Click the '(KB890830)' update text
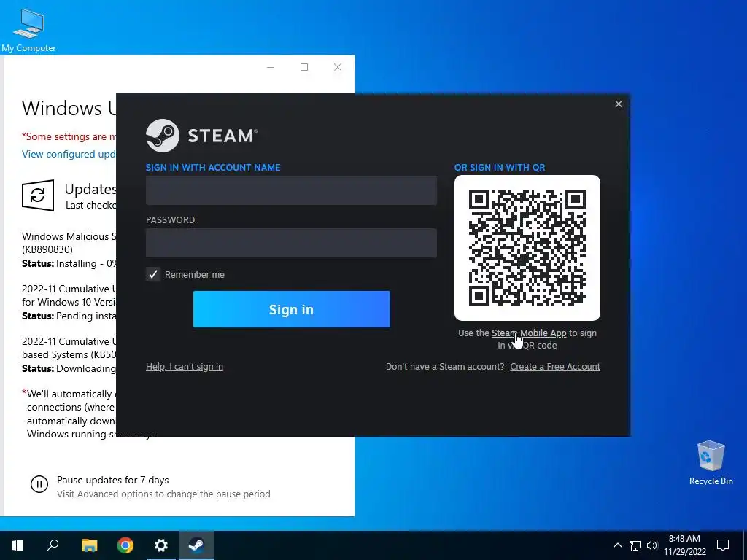 pos(47,249)
